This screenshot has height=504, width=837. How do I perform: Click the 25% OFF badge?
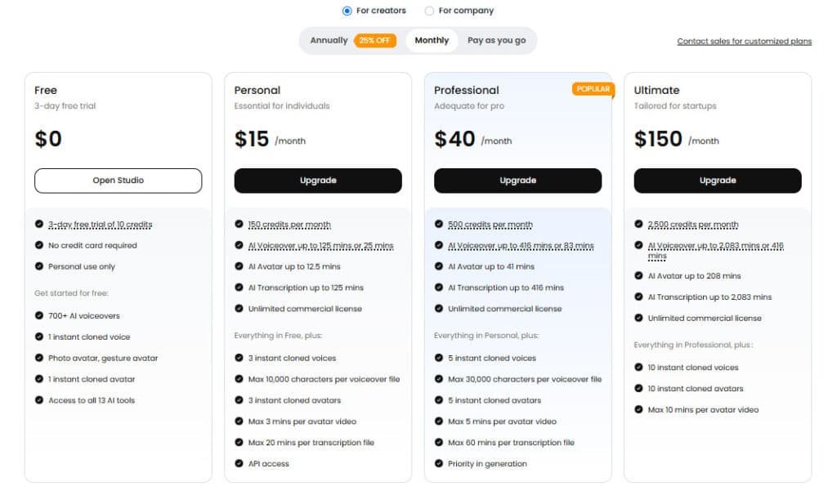(x=375, y=40)
